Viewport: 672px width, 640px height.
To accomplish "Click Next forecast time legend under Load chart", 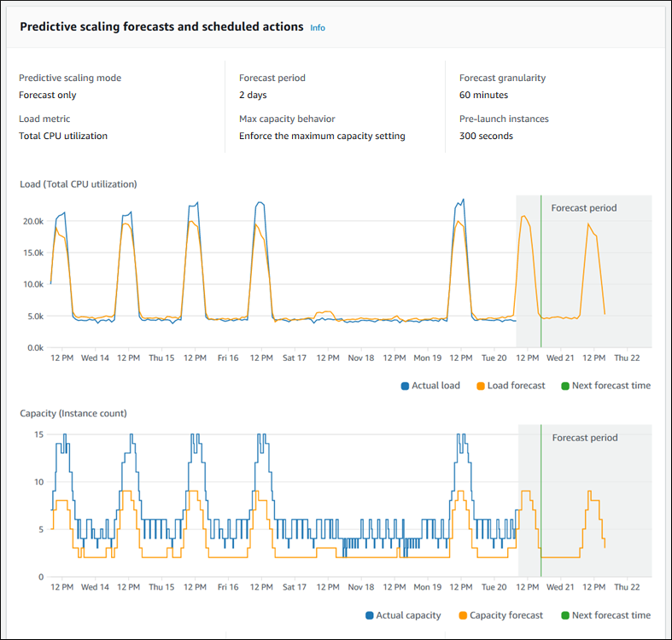I will (x=604, y=386).
